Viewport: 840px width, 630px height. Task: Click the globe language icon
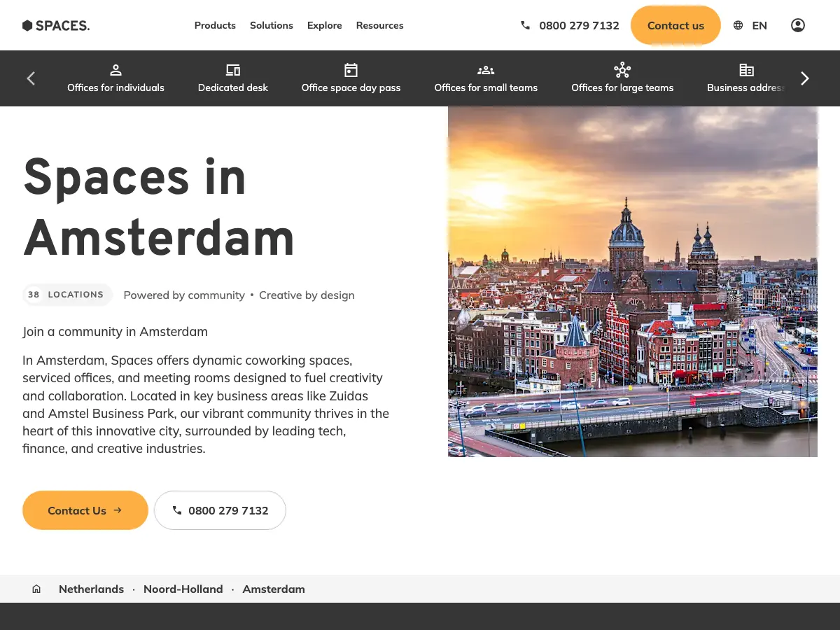[738, 25]
